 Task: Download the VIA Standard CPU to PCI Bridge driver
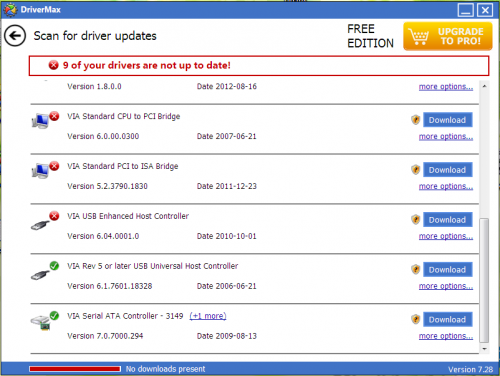tap(448, 120)
